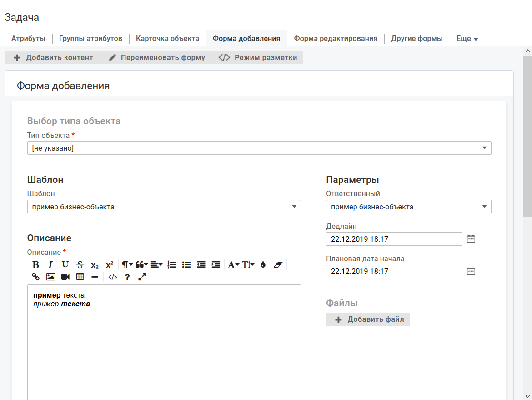Screen dimensions: 532x400
Task: Toggle italic text formatting
Action: click(x=50, y=265)
